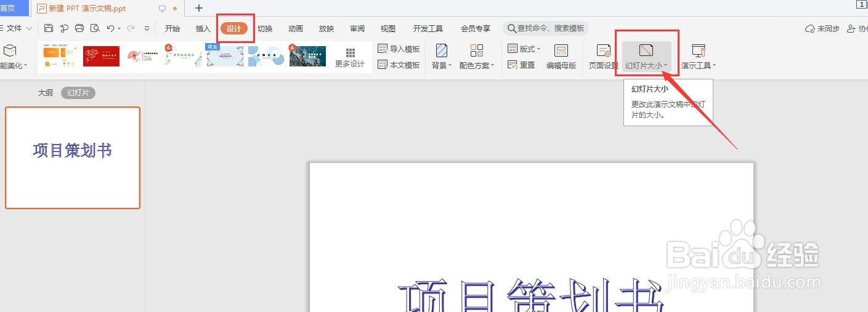Switch to the 放映 ribbon tab

[327, 28]
